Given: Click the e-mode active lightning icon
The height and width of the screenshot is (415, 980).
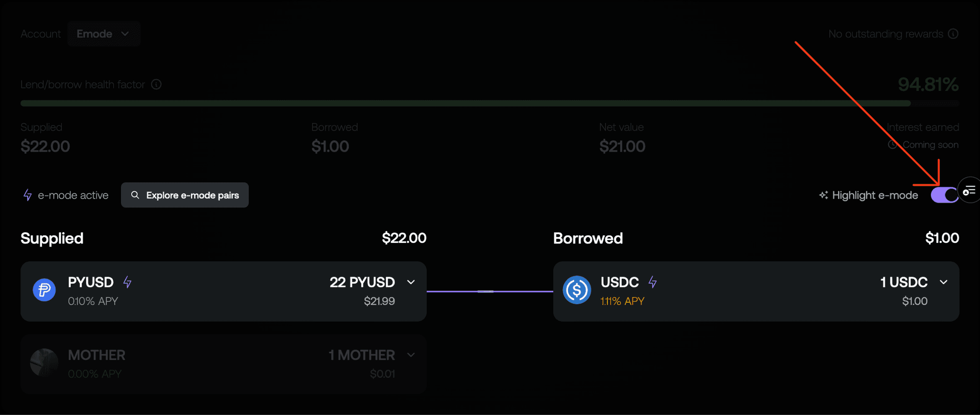Looking at the screenshot, I should tap(28, 195).
